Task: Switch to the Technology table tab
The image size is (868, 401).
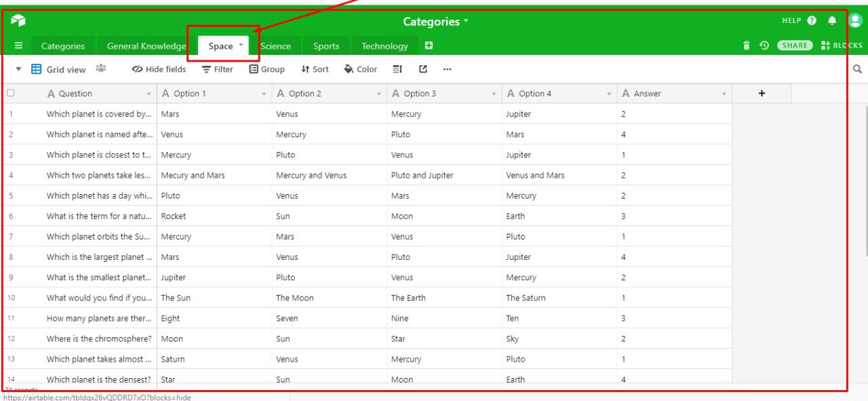Action: pyautogui.click(x=384, y=45)
